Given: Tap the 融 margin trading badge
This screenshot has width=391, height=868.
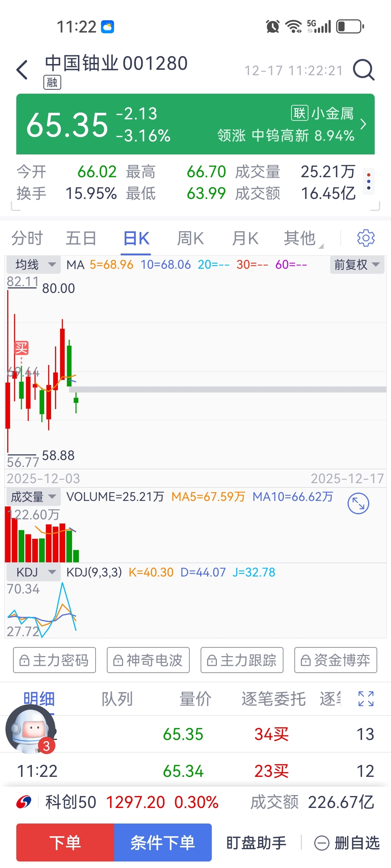Looking at the screenshot, I should (x=52, y=82).
